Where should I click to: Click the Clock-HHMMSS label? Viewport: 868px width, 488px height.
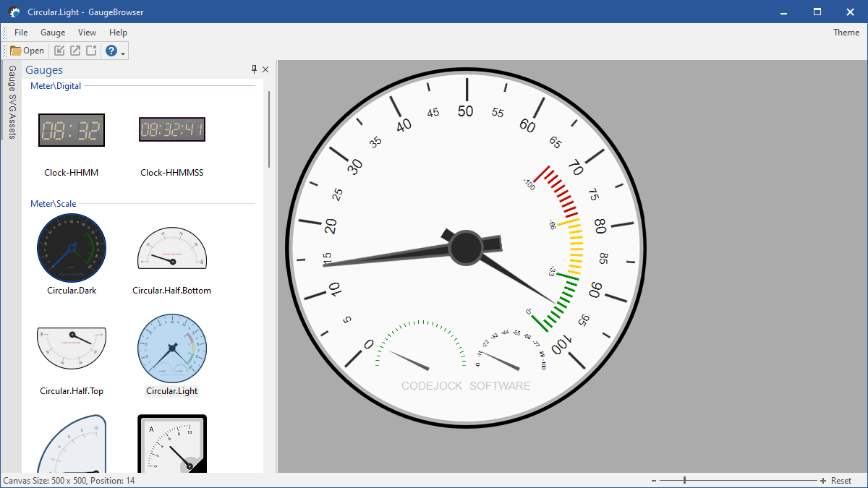tap(172, 173)
